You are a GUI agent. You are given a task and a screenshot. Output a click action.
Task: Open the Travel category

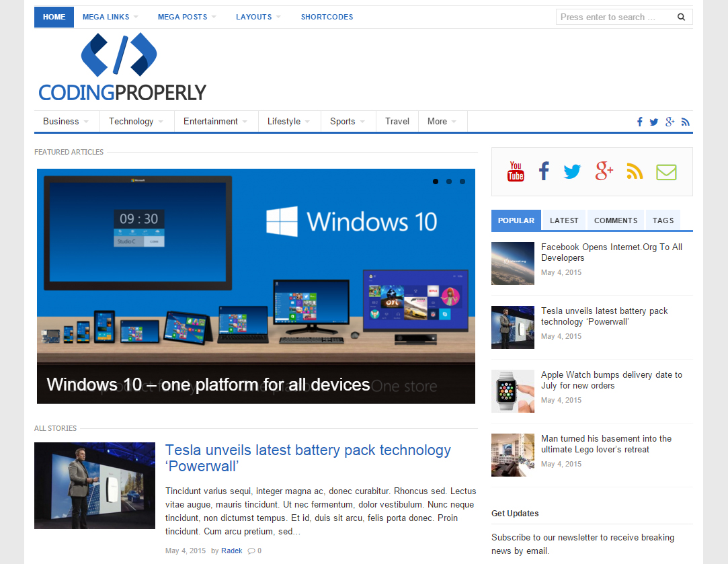(397, 121)
